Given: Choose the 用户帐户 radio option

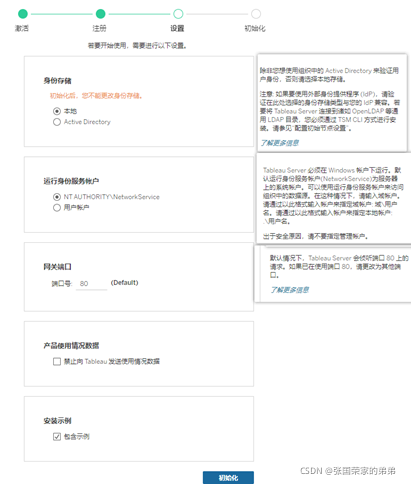Looking at the screenshot, I should [x=57, y=208].
